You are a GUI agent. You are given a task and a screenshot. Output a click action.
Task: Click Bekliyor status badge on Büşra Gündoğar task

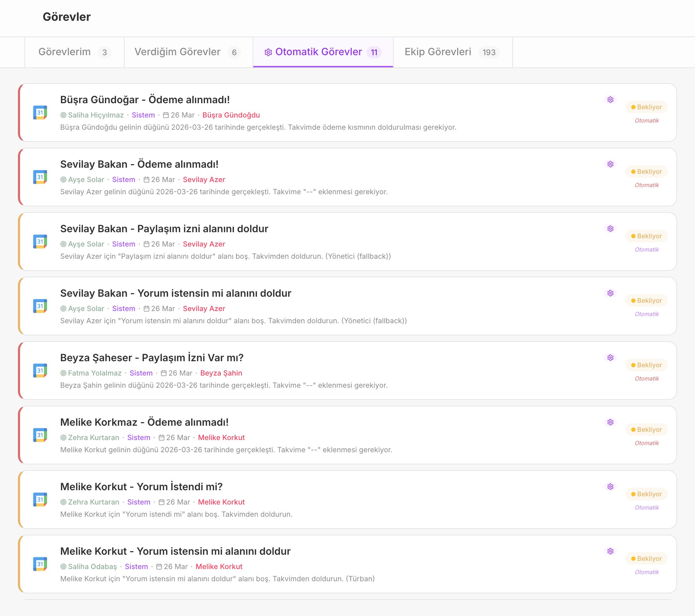point(646,107)
